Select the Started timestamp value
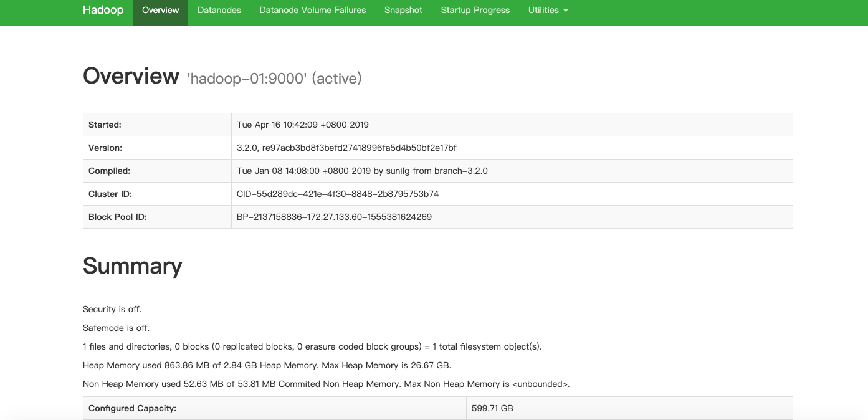Image resolution: width=868 pixels, height=420 pixels. [x=303, y=125]
